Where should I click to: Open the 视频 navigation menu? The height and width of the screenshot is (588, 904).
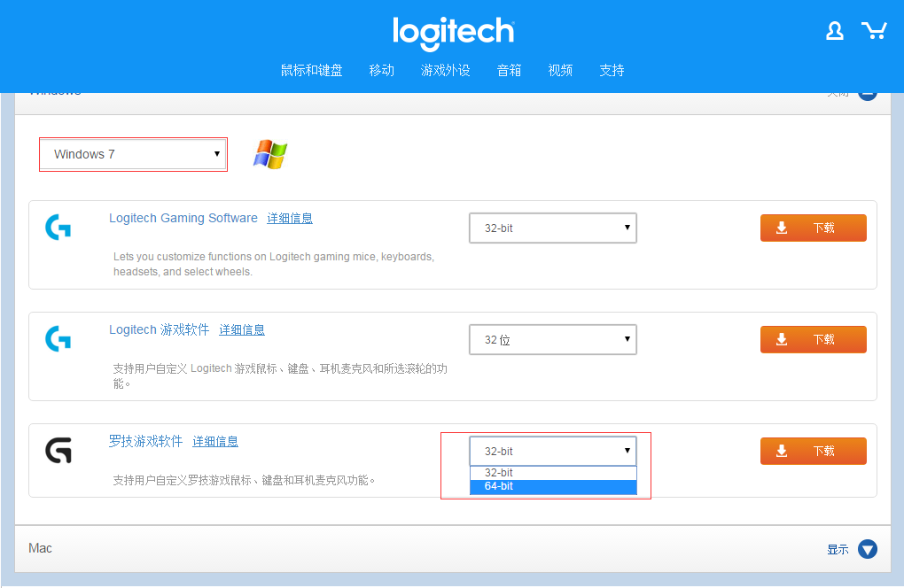tap(560, 70)
